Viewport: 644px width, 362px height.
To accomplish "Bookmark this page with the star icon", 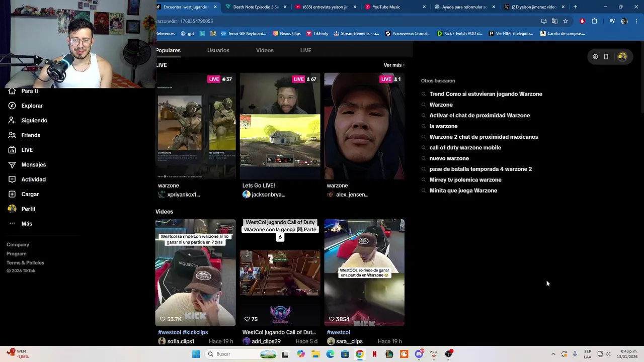I will click(x=566, y=21).
